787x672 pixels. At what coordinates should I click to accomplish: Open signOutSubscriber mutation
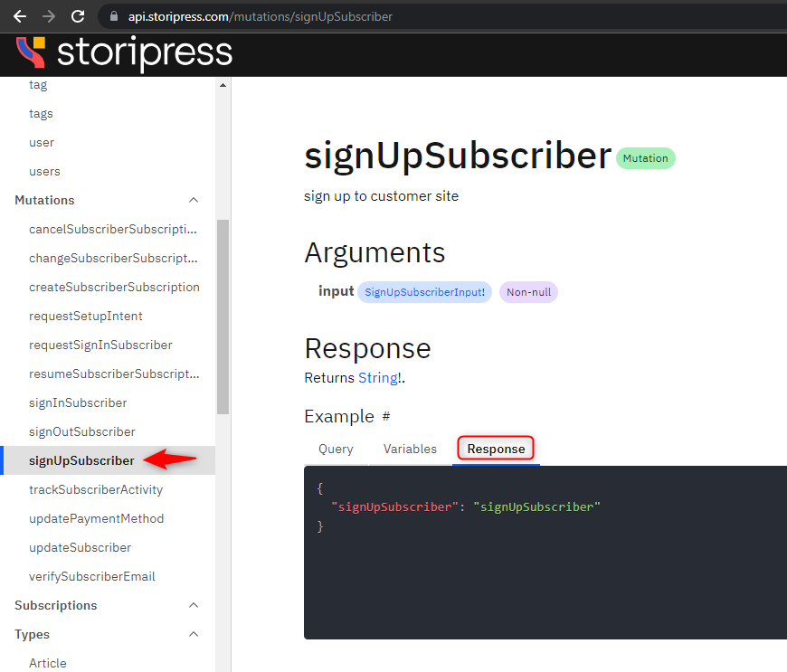click(x=81, y=431)
